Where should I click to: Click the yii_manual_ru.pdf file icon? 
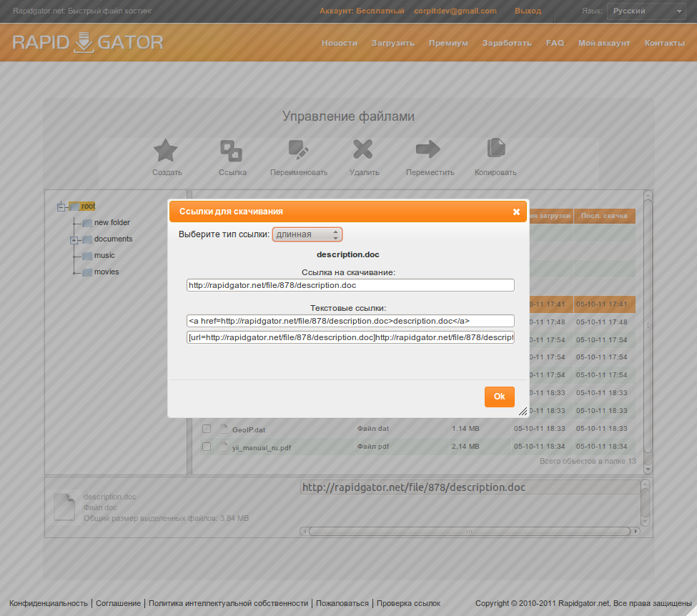tap(224, 447)
